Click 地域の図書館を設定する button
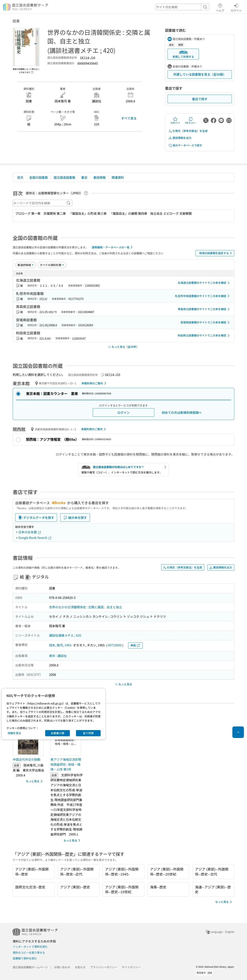Screen dimensions: 247x980 tap(215, 253)
